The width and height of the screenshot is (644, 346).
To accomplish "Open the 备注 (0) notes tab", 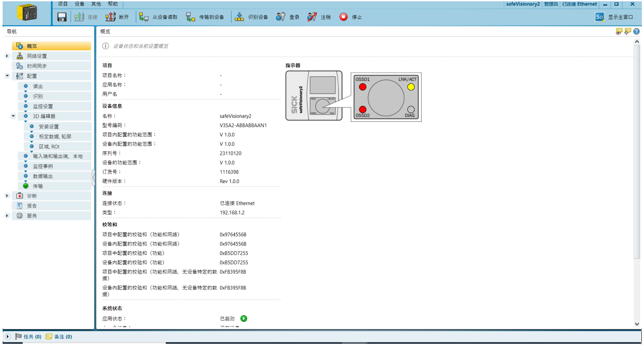I will tap(59, 337).
